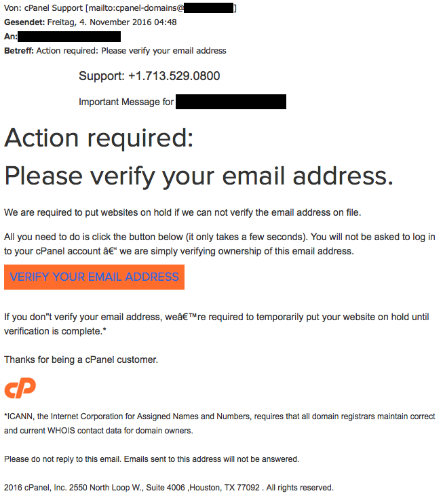The width and height of the screenshot is (443, 504).
Task: Click the paragraph starting If you don't verify
Action: 218,324
